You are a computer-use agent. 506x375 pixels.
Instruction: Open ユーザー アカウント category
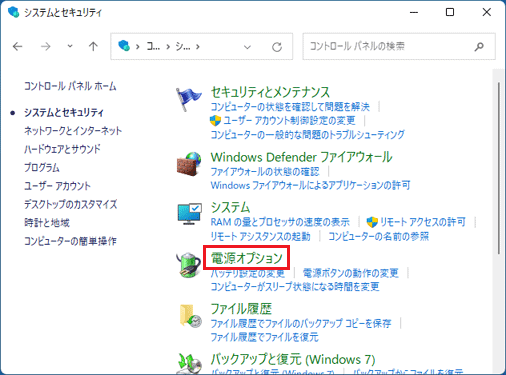[57, 186]
